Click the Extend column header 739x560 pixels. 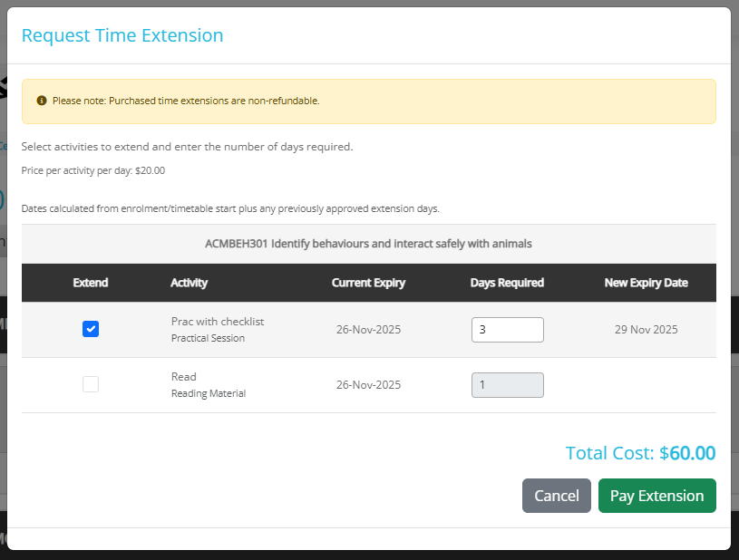click(x=91, y=283)
